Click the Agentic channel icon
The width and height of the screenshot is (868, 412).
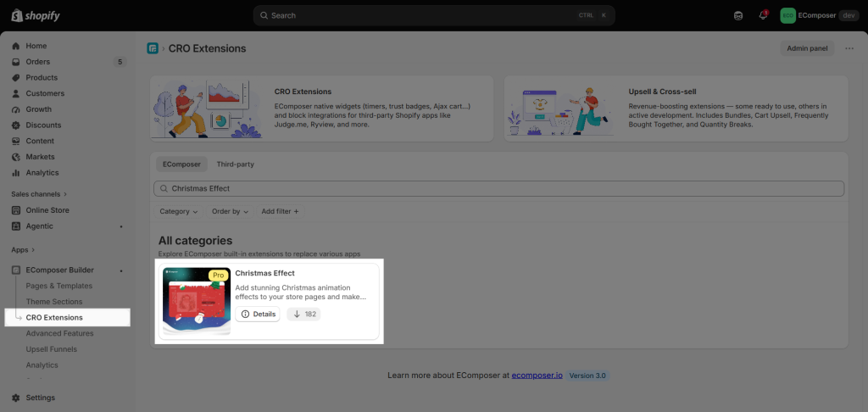coord(16,226)
